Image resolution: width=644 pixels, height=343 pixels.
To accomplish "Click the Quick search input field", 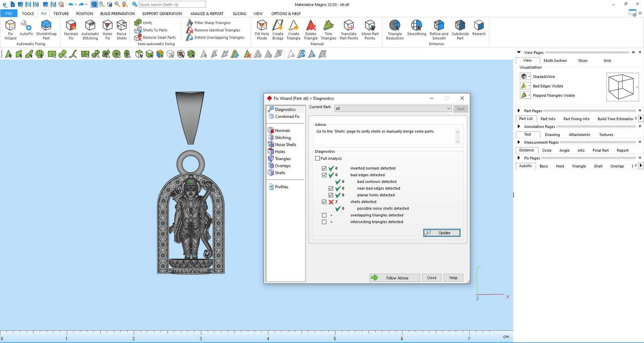I will [172, 4].
